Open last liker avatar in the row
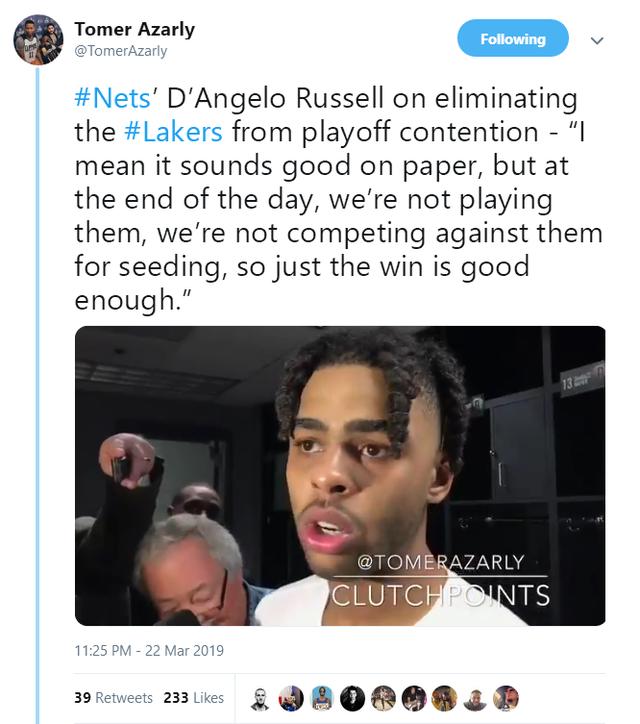This screenshot has width=640, height=724. [506, 698]
